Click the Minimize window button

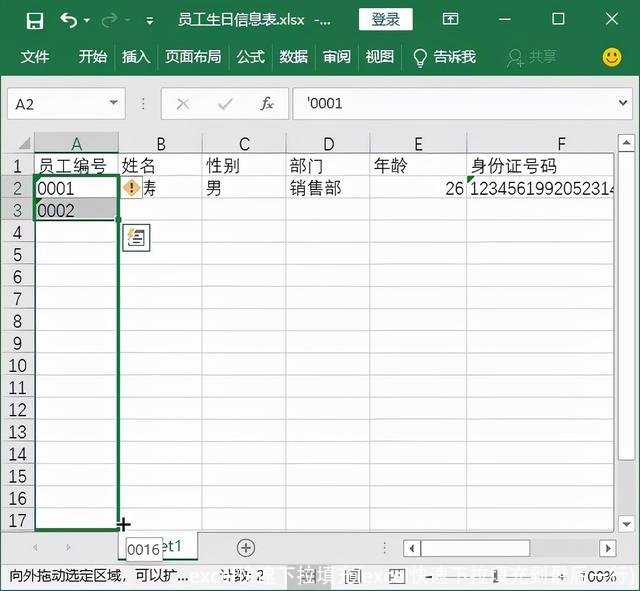coord(505,19)
